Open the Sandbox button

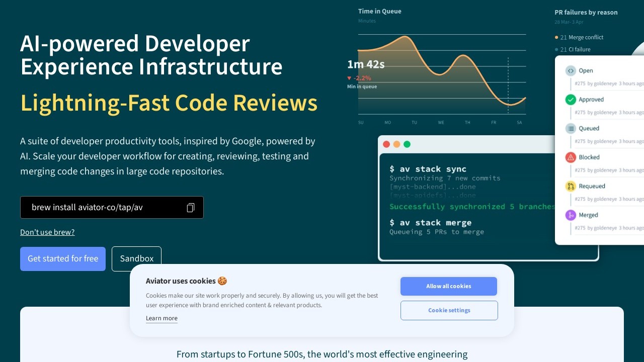point(136,259)
